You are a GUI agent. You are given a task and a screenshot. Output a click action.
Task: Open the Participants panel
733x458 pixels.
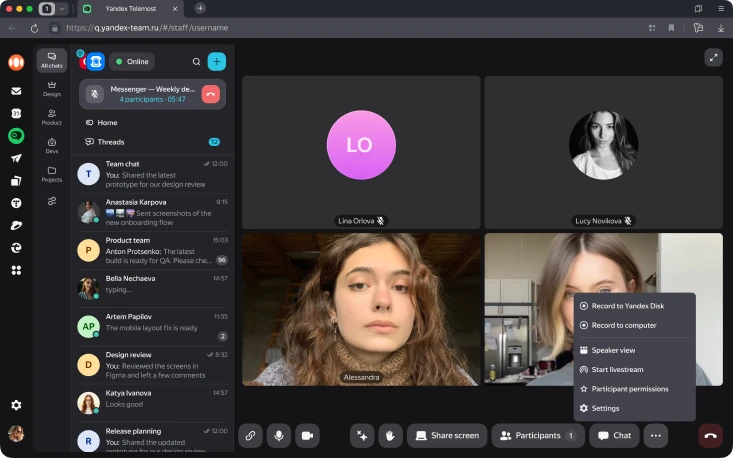[538, 436]
